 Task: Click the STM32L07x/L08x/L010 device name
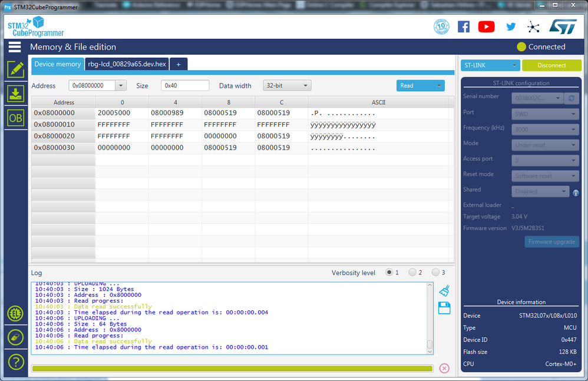click(548, 316)
